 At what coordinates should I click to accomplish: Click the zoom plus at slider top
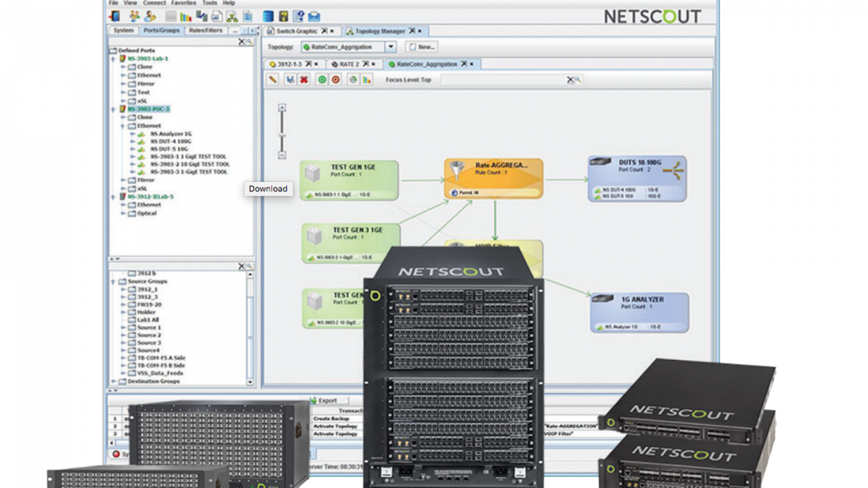[x=282, y=108]
